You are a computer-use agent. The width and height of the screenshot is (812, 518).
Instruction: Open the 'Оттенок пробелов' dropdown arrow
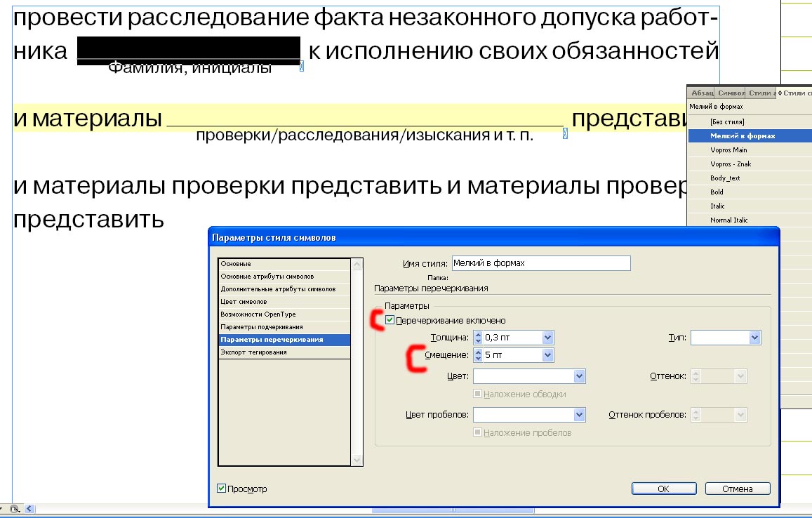pos(740,414)
